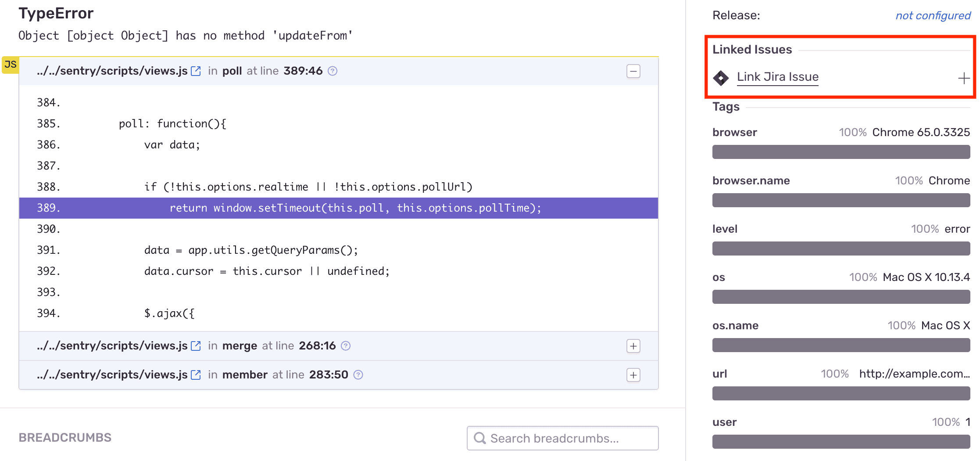Click the magnifier icon in the breadcrumbs search
Image resolution: width=980 pixels, height=461 pixels.
[x=480, y=438]
